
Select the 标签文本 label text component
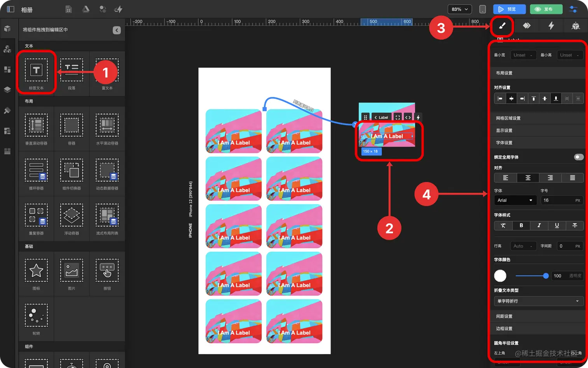coord(36,74)
